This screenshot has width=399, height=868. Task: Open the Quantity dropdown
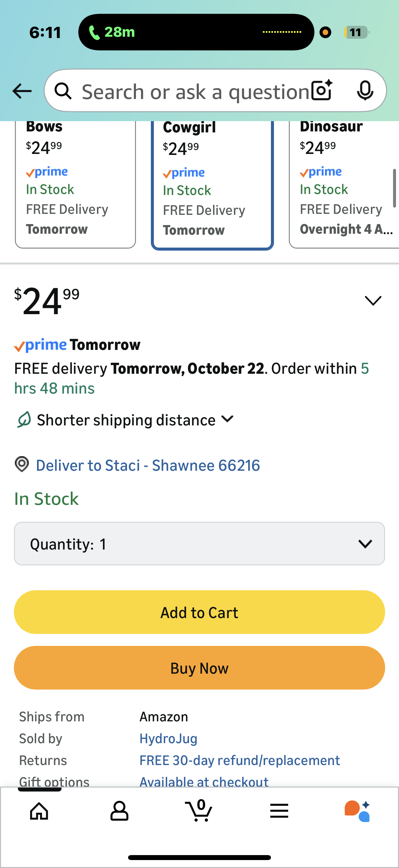coord(199,544)
